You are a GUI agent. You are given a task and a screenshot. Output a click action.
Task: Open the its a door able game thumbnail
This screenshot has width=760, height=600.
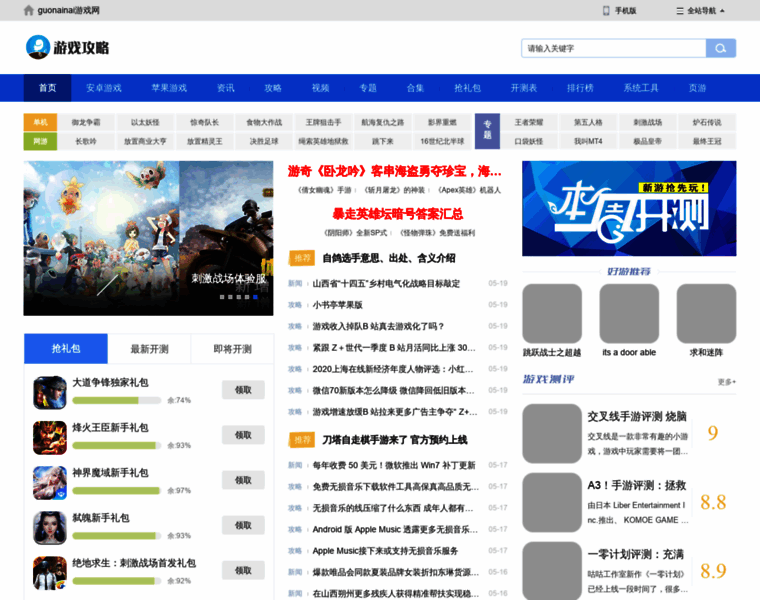coord(629,314)
